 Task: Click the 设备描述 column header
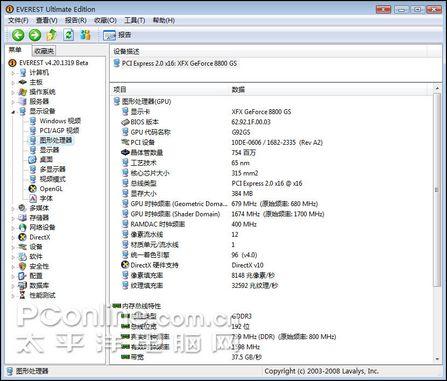(x=268, y=52)
